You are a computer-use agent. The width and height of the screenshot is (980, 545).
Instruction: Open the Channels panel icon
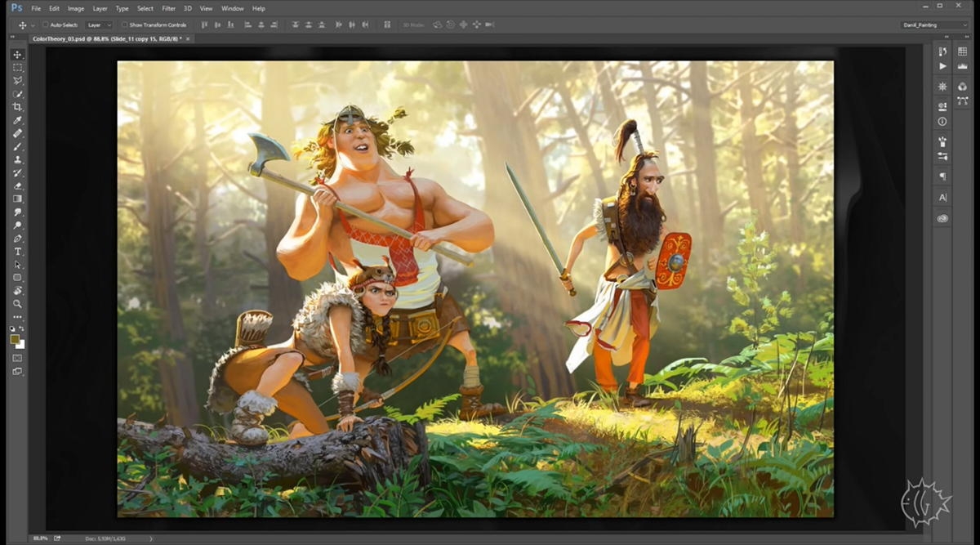pos(962,87)
